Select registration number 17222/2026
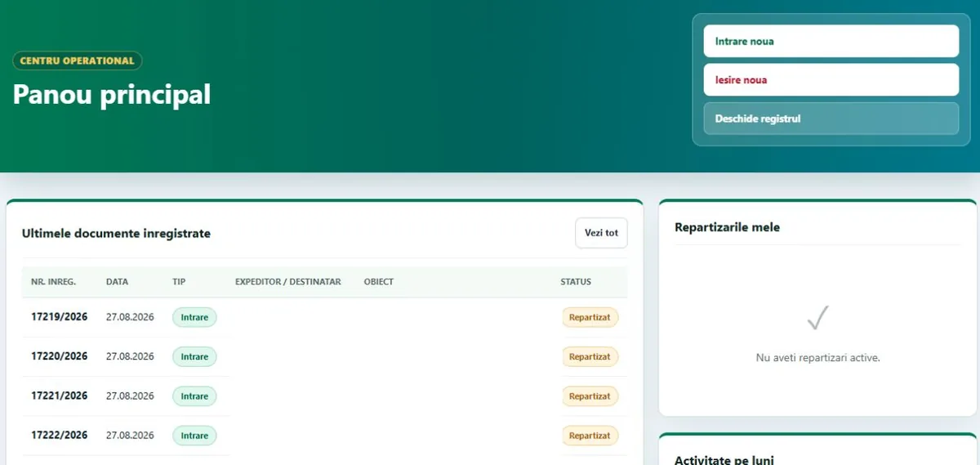Viewport: 980px width, 465px height. (60, 435)
